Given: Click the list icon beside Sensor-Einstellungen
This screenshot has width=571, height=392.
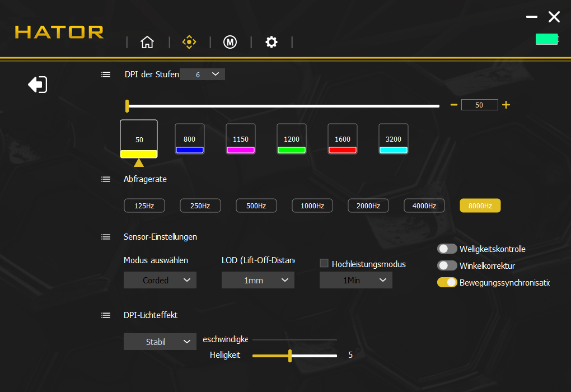Looking at the screenshot, I should [x=106, y=237].
